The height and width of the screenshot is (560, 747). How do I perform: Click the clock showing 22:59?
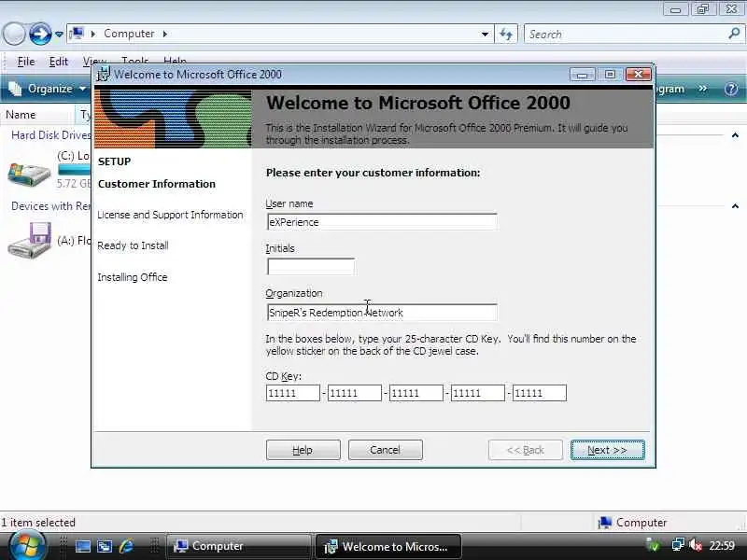coord(722,545)
